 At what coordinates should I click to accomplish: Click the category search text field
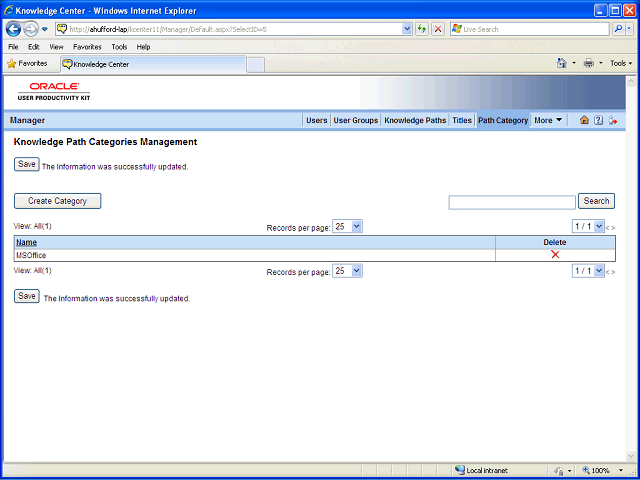(x=512, y=202)
